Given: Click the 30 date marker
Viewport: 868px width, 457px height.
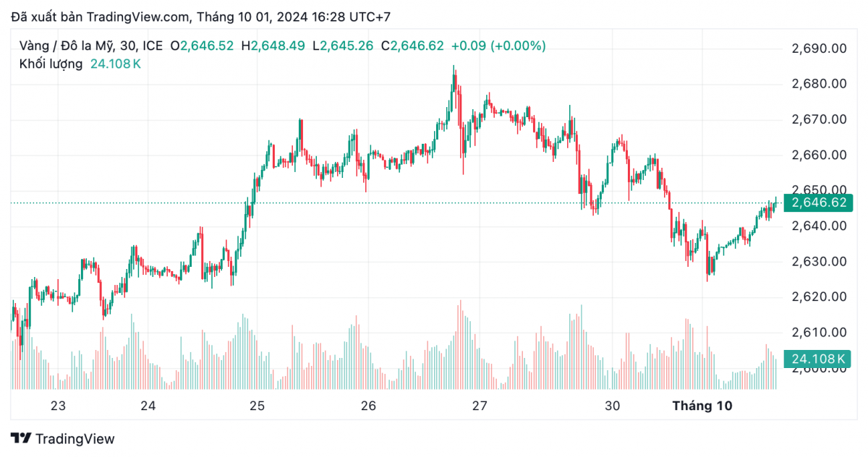Looking at the screenshot, I should (613, 406).
